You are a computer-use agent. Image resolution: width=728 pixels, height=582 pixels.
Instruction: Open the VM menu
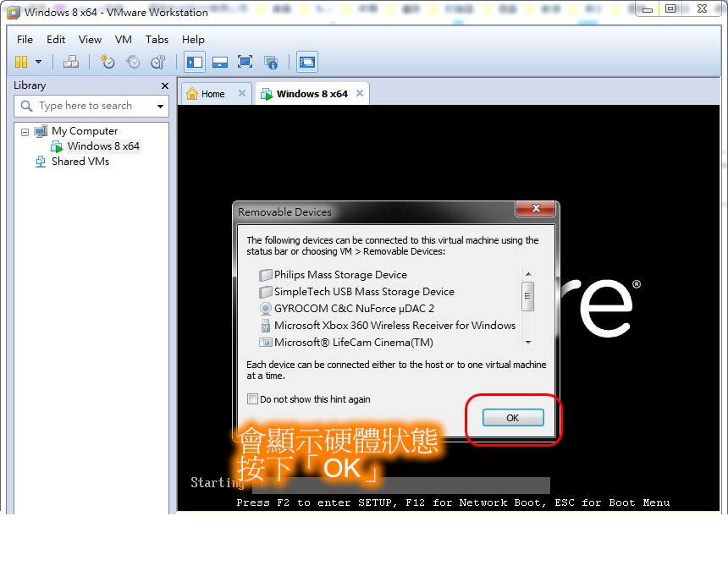(x=123, y=40)
